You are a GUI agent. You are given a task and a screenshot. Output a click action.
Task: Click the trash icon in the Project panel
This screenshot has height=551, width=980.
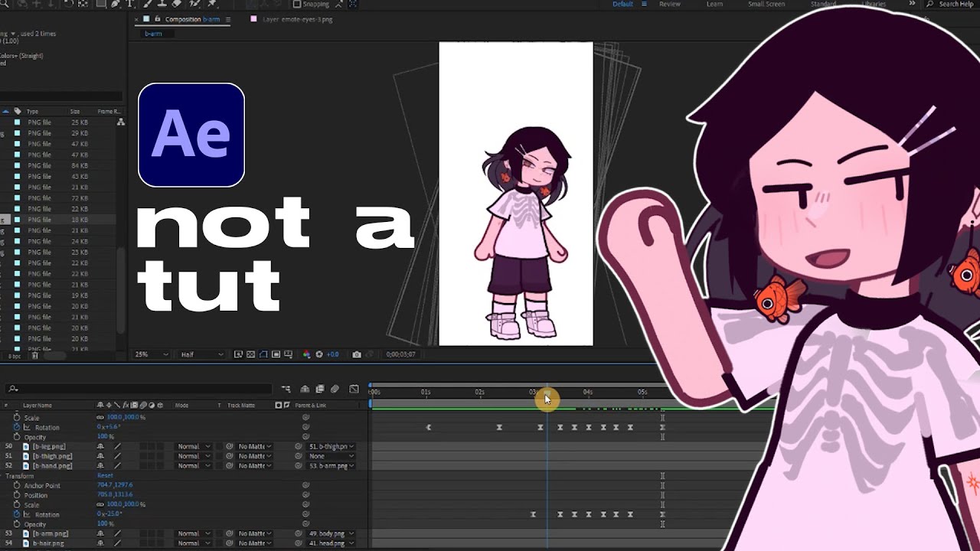35,355
